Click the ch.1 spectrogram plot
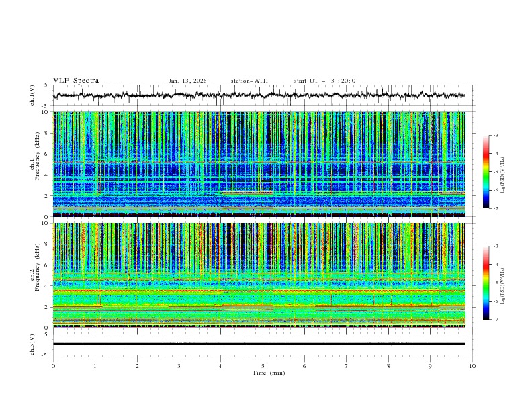532x411 pixels. coord(262,164)
